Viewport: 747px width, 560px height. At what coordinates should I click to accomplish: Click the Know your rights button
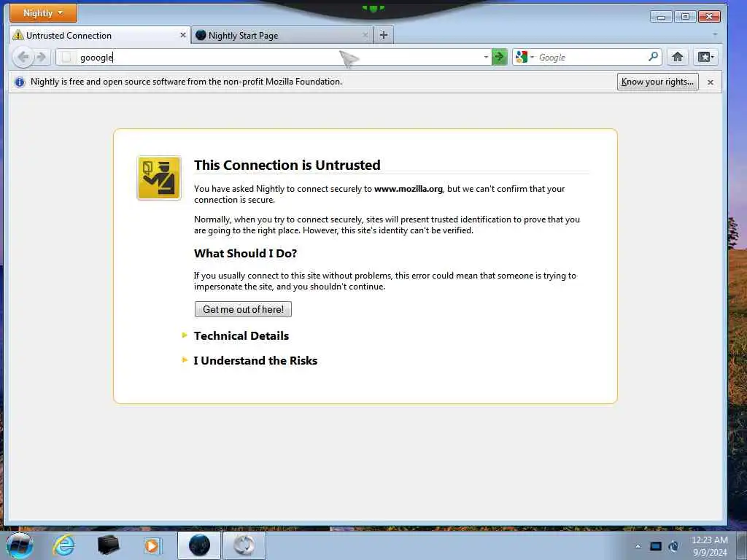[657, 82]
